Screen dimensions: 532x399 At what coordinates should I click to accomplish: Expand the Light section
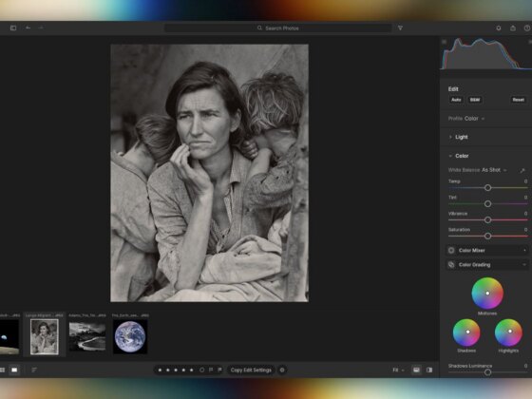click(x=458, y=137)
